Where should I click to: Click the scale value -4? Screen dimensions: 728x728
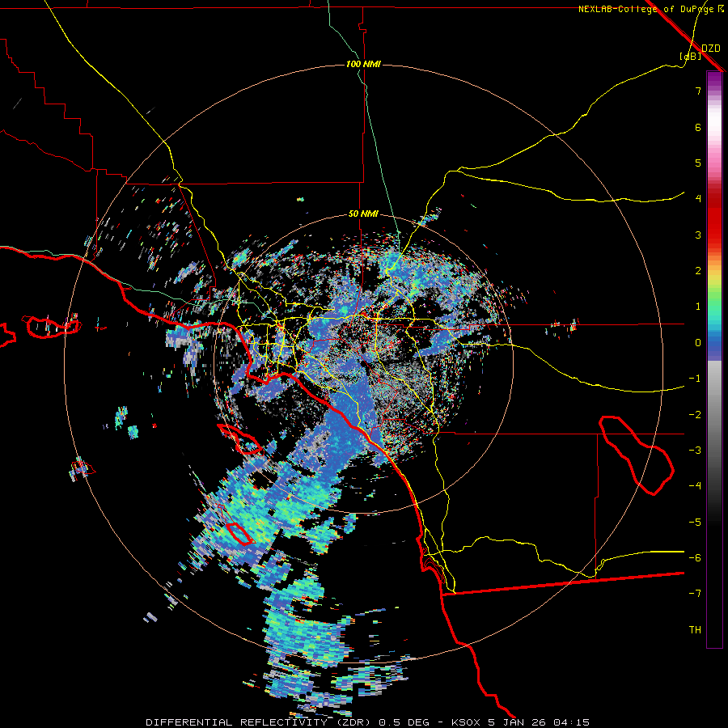[695, 486]
